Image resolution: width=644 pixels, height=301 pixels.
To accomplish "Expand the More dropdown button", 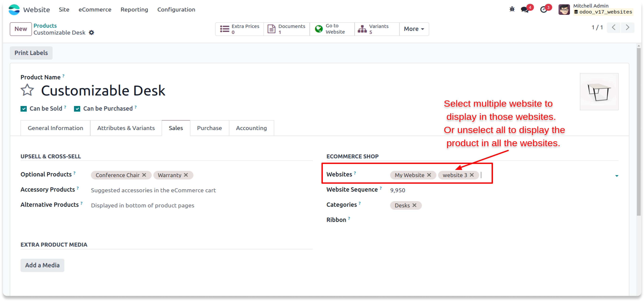I will pyautogui.click(x=414, y=29).
